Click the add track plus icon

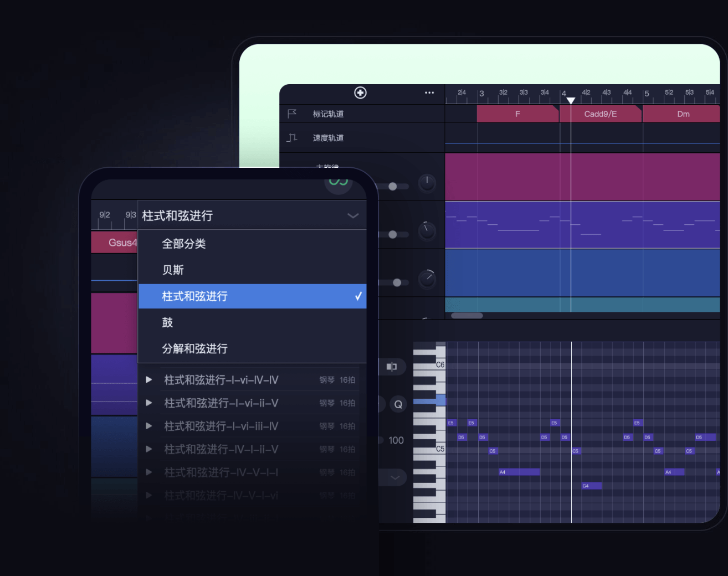pyautogui.click(x=360, y=92)
